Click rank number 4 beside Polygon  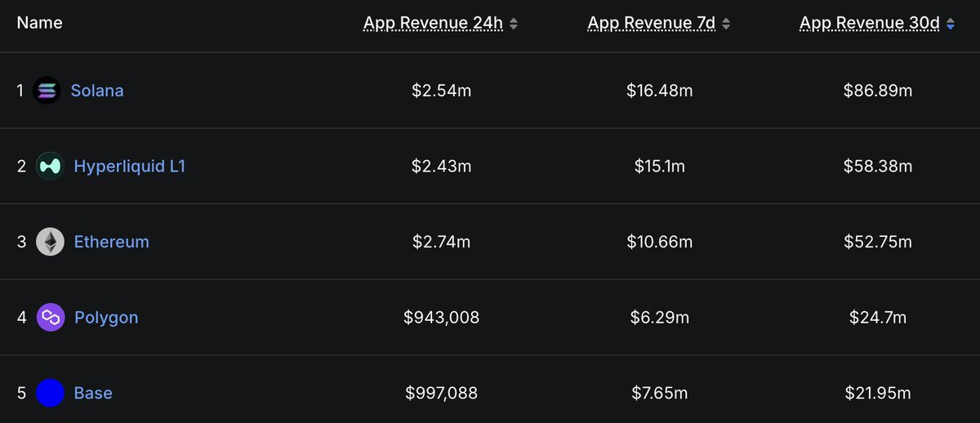[22, 318]
